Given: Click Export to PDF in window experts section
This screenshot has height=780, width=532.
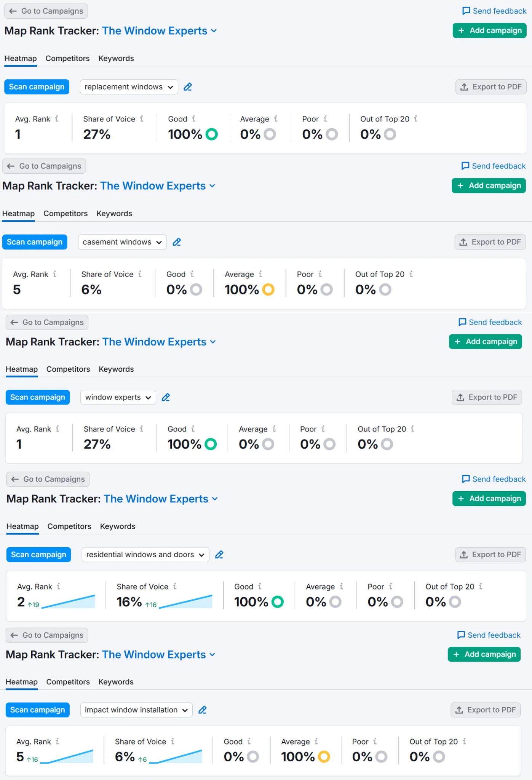Looking at the screenshot, I should point(487,397).
